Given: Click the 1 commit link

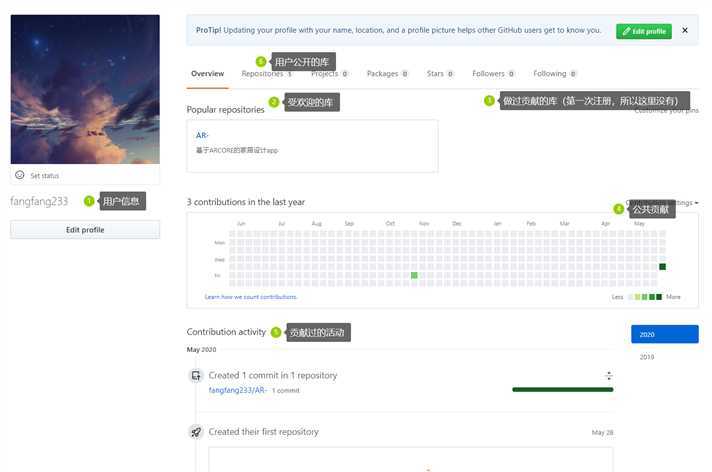Looking at the screenshot, I should (x=286, y=391).
